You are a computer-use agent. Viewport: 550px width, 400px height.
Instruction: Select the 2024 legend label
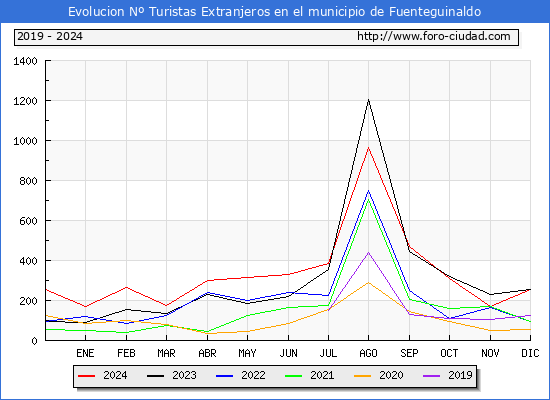click(x=115, y=375)
